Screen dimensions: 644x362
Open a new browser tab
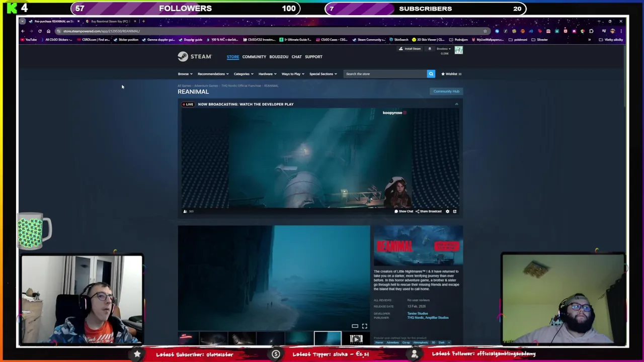point(143,21)
